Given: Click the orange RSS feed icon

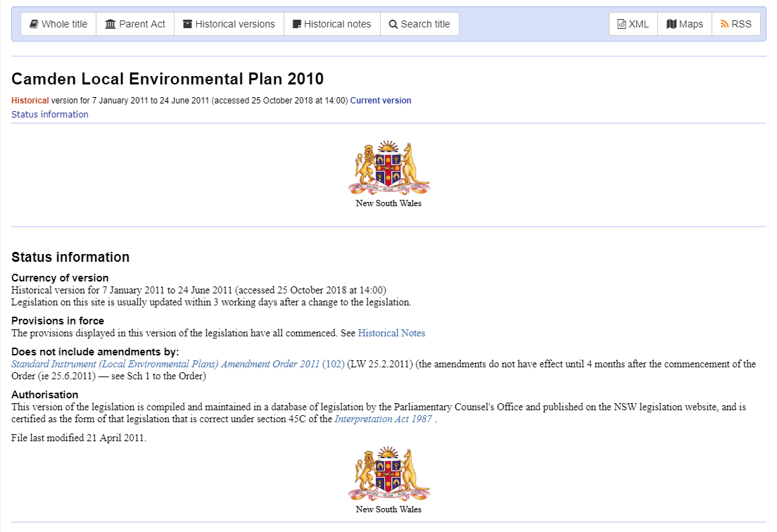Looking at the screenshot, I should point(724,24).
